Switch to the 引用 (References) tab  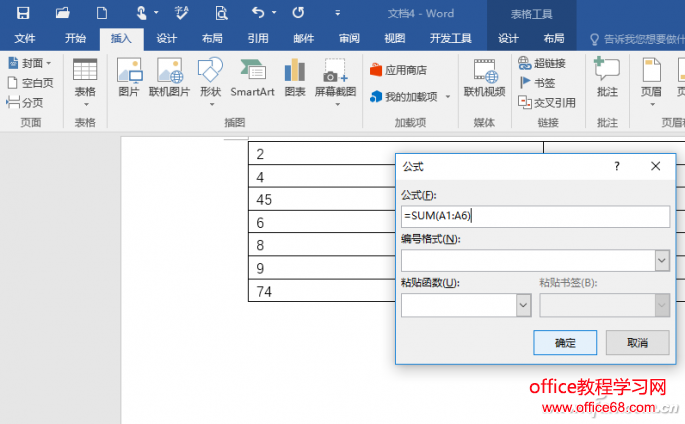pos(258,38)
